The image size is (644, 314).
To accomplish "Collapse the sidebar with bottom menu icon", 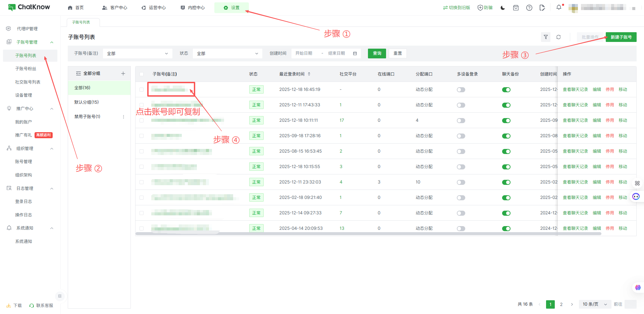I will (60, 296).
